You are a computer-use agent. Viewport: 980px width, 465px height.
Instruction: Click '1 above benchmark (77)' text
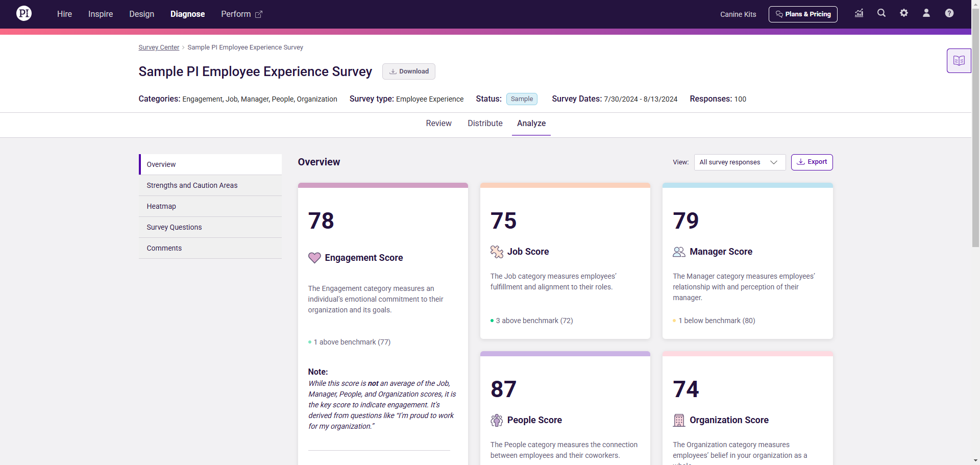tap(352, 342)
